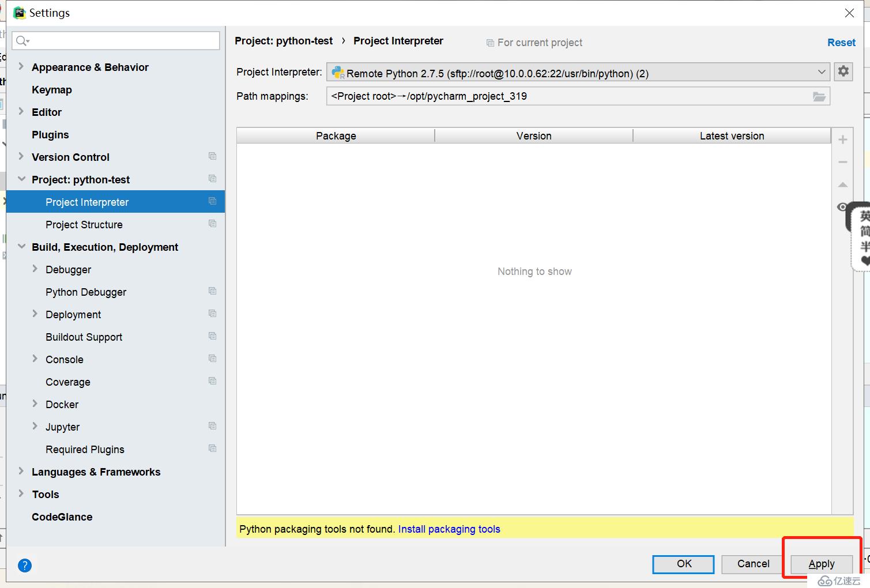This screenshot has width=870, height=588.
Task: Click the Latest version column header
Action: (732, 135)
